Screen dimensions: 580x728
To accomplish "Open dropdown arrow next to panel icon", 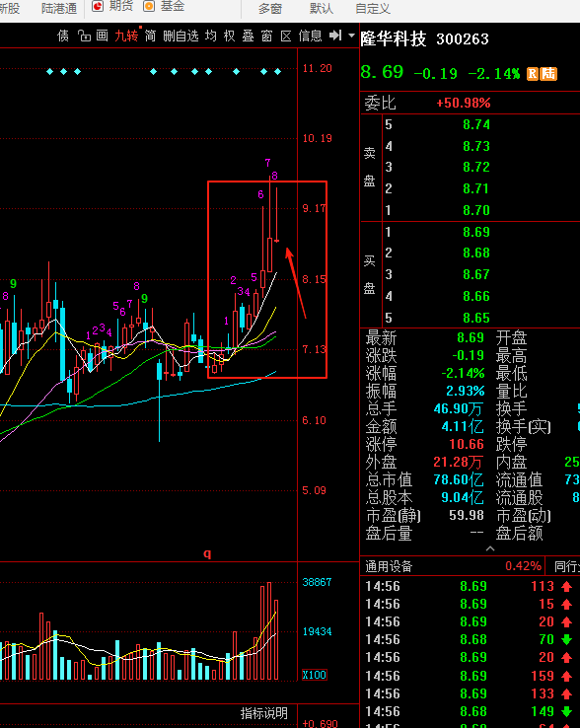I will (351, 36).
